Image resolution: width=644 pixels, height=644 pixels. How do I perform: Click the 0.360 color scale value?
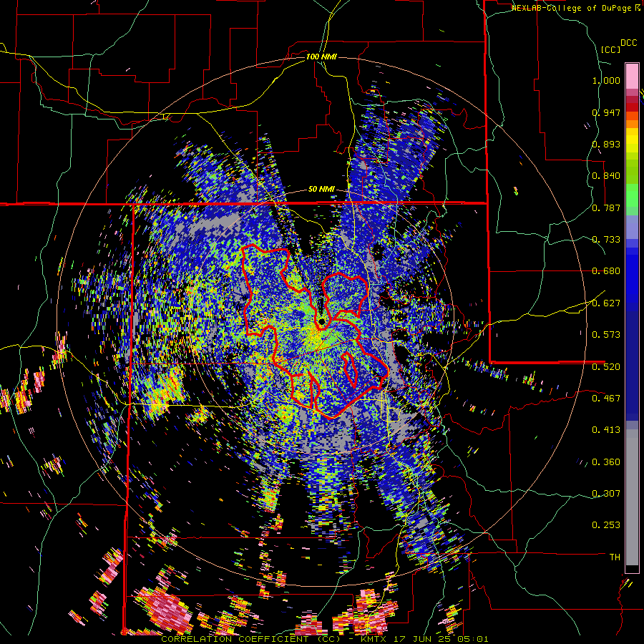606,462
